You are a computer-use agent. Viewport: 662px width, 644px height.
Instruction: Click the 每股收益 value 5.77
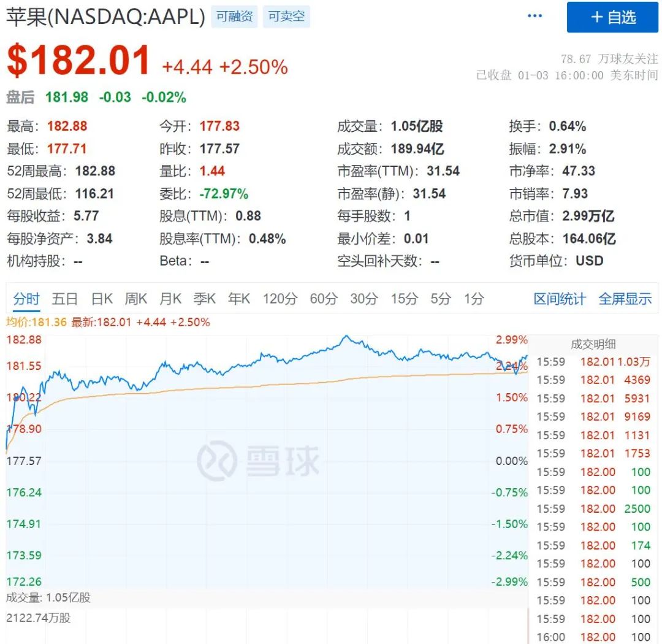86,216
